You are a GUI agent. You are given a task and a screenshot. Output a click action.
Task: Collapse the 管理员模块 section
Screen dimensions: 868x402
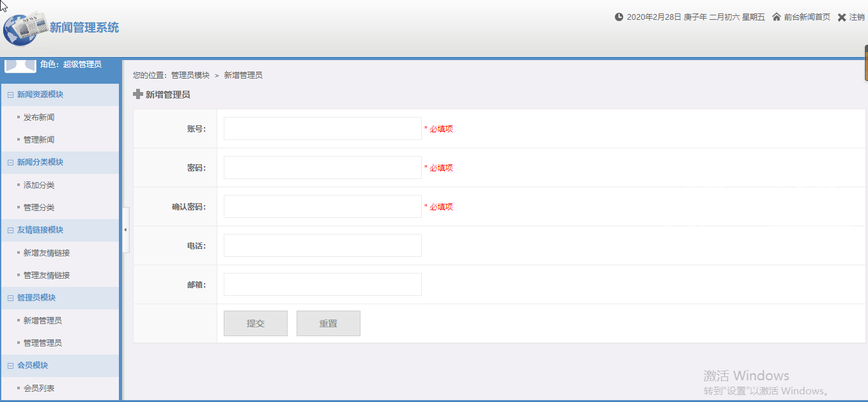(10, 298)
